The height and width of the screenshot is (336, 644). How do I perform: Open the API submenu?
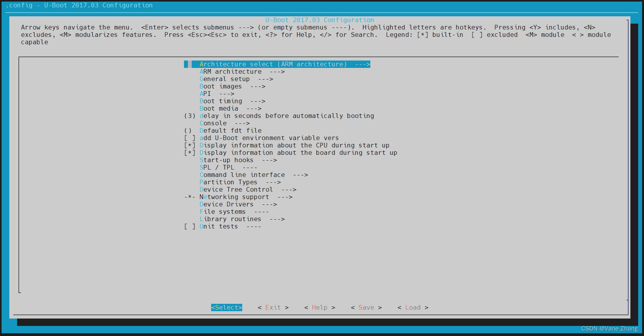point(217,94)
